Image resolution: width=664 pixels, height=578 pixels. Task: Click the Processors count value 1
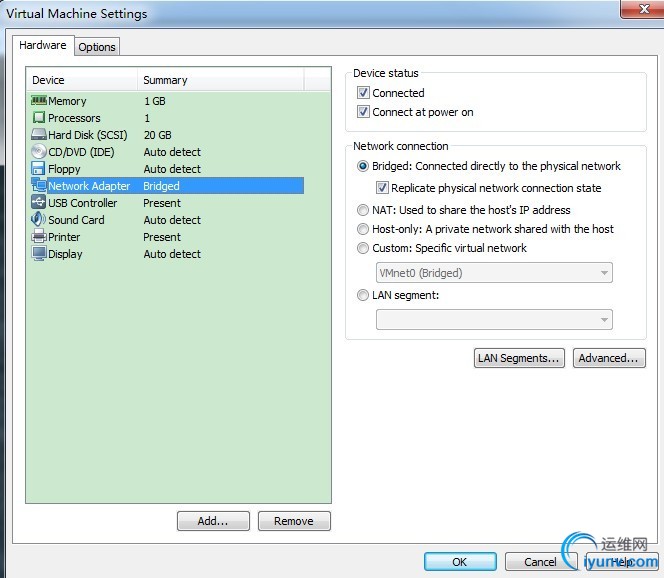coord(147,118)
